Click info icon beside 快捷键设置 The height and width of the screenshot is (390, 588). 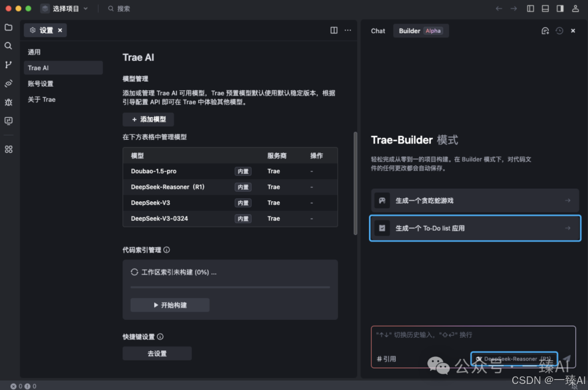tap(160, 337)
